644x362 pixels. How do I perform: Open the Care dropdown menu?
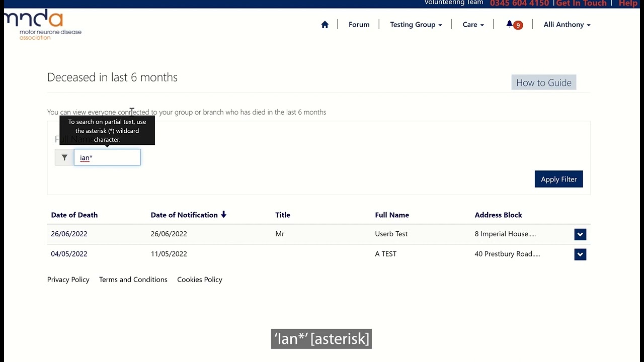(x=473, y=25)
